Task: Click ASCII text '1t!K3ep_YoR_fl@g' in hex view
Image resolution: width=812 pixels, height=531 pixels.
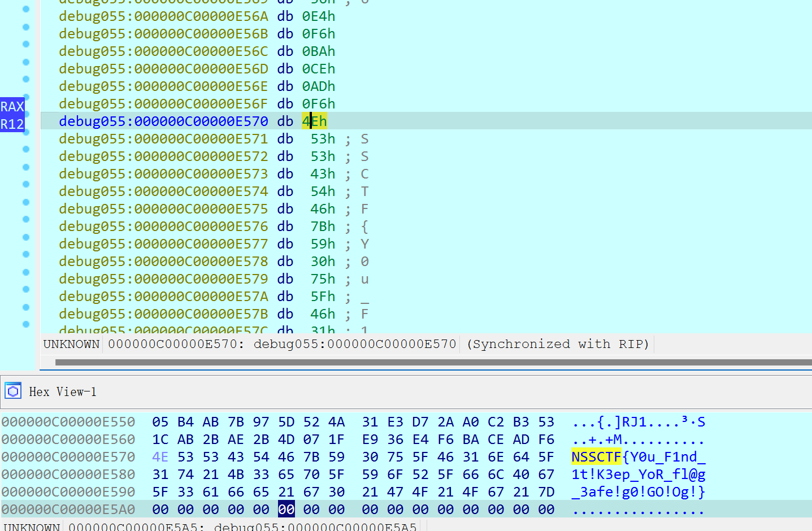Action: [638, 474]
